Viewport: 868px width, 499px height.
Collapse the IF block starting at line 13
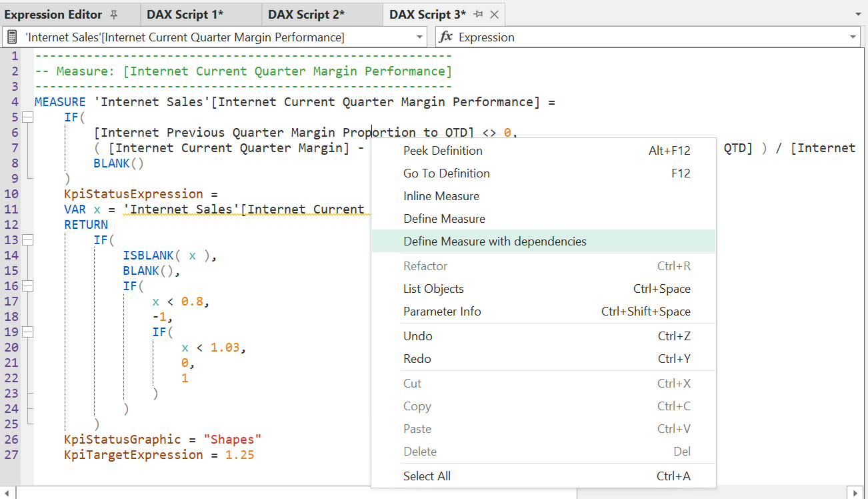tap(27, 239)
